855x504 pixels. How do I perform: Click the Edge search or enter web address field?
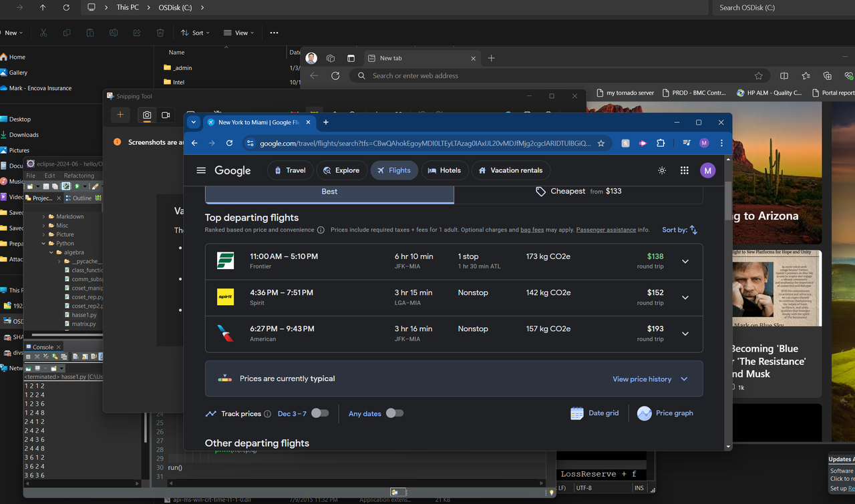[561, 76]
